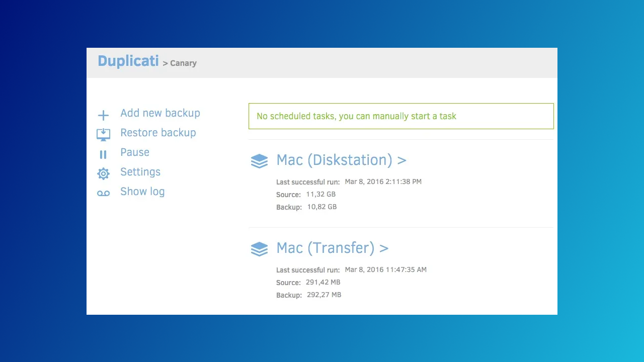Click the plus icon for adding a backup
The image size is (644, 362).
[x=103, y=116]
